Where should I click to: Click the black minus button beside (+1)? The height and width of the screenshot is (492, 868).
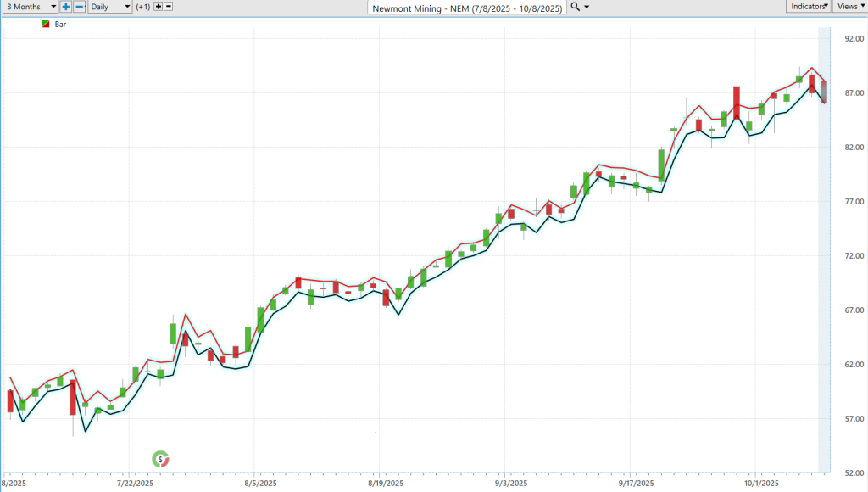click(x=168, y=6)
